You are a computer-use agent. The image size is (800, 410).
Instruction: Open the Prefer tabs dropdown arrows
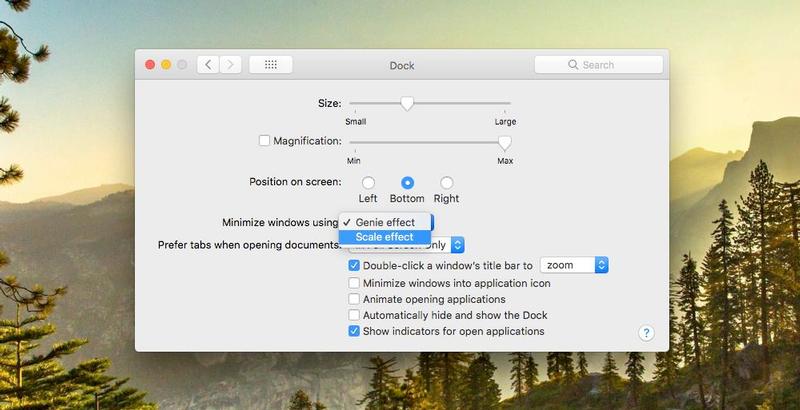pos(458,245)
